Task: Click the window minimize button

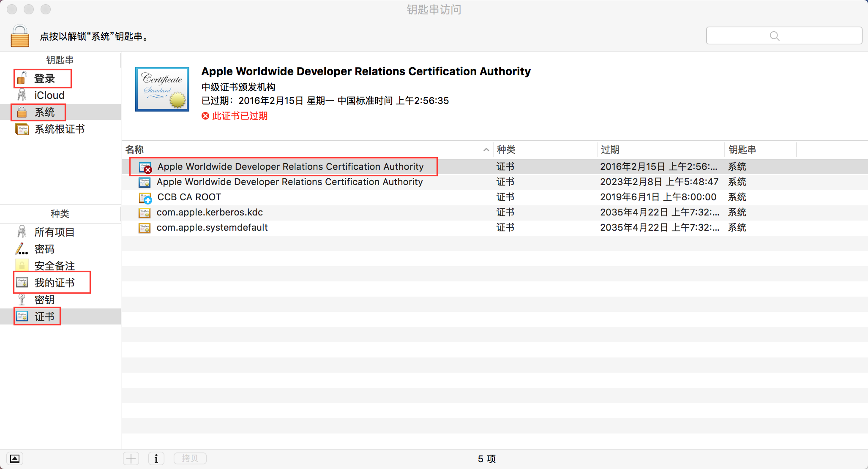Action: (29, 9)
